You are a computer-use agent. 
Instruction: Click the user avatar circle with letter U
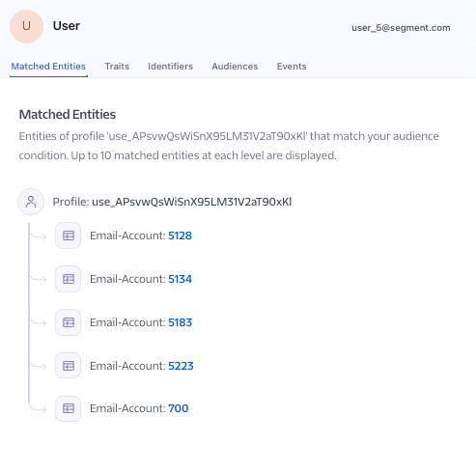(26, 26)
